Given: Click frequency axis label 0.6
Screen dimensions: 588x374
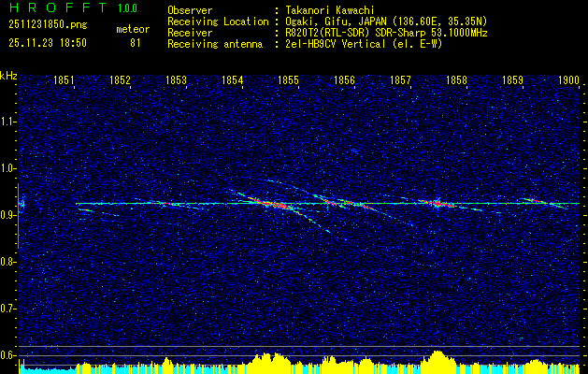Looking at the screenshot, I should tap(7, 355).
